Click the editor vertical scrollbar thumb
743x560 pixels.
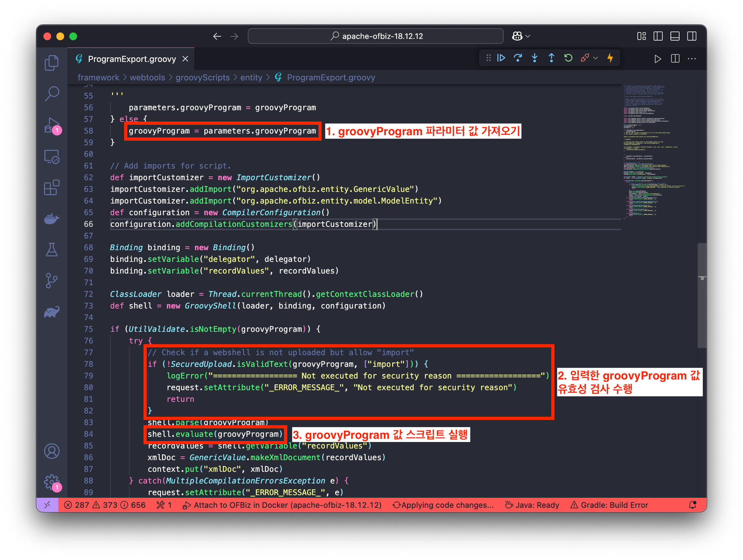[702, 295]
